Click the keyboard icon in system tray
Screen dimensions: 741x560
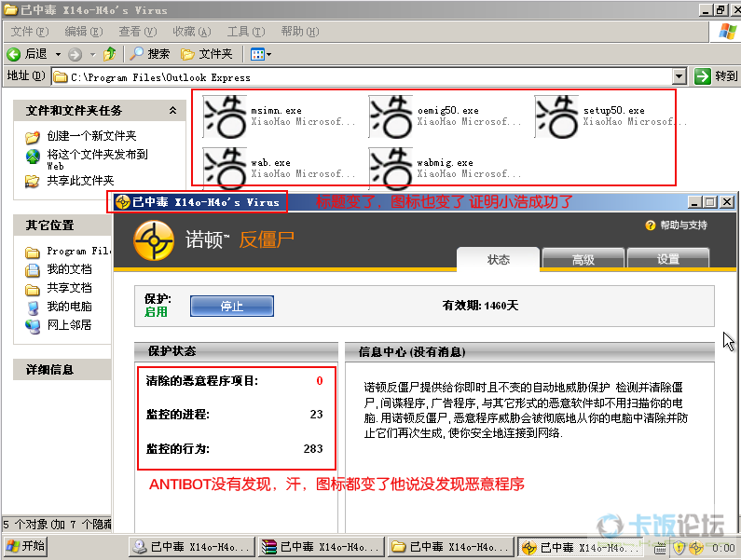click(661, 548)
